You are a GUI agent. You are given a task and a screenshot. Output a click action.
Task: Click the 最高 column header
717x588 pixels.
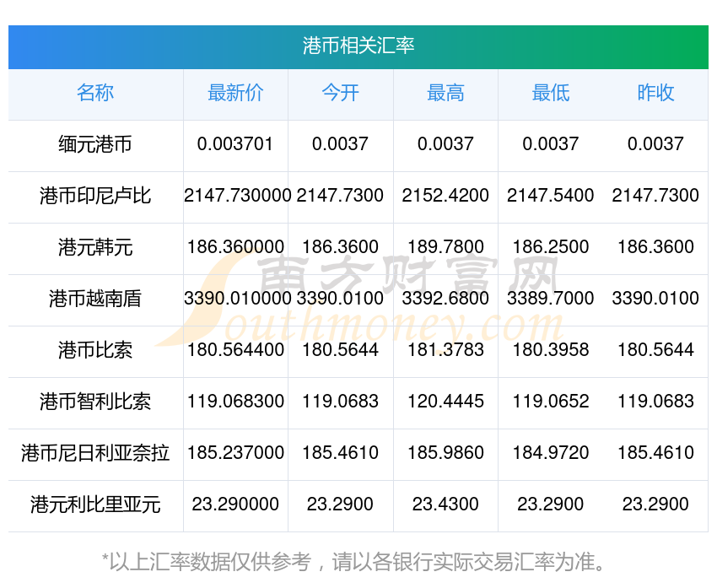pyautogui.click(x=445, y=93)
